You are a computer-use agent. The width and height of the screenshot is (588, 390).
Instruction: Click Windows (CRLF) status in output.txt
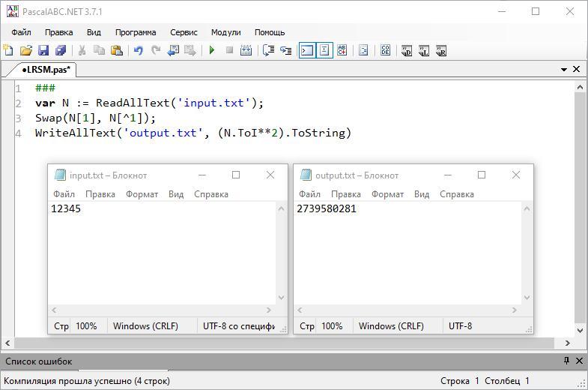391,325
